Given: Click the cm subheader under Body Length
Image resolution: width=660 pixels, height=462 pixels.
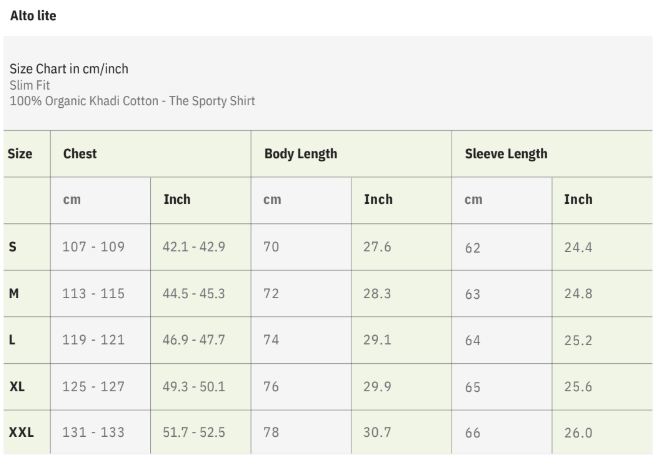Looking at the screenshot, I should click(272, 200).
